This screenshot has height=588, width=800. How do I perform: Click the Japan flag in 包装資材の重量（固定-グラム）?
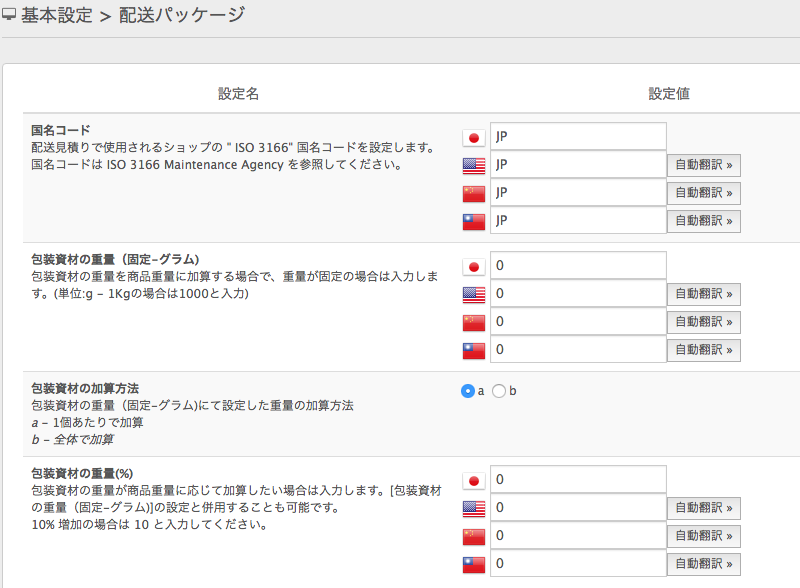(x=474, y=266)
